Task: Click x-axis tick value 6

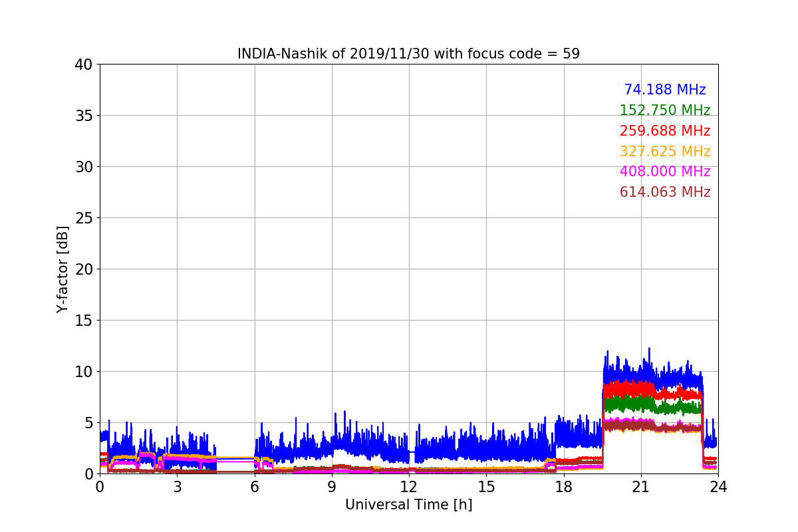Action: pyautogui.click(x=254, y=486)
